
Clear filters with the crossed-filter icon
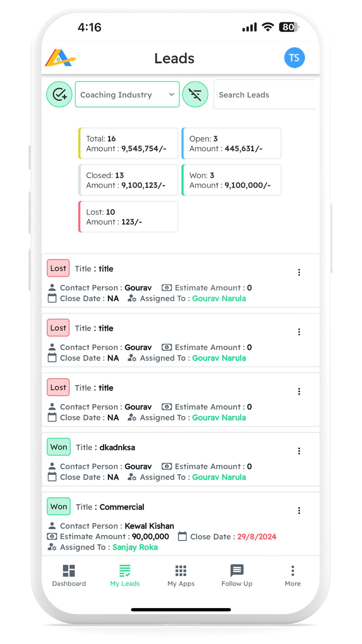(x=195, y=94)
